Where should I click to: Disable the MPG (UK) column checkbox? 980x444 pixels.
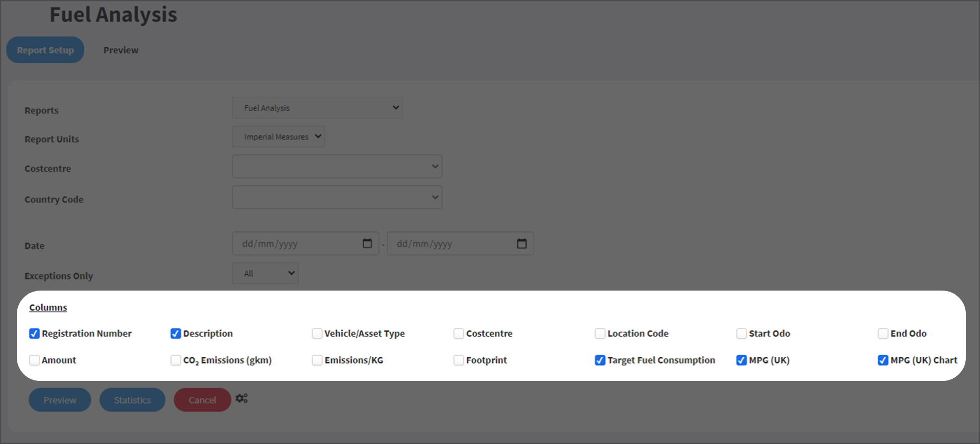[742, 360]
